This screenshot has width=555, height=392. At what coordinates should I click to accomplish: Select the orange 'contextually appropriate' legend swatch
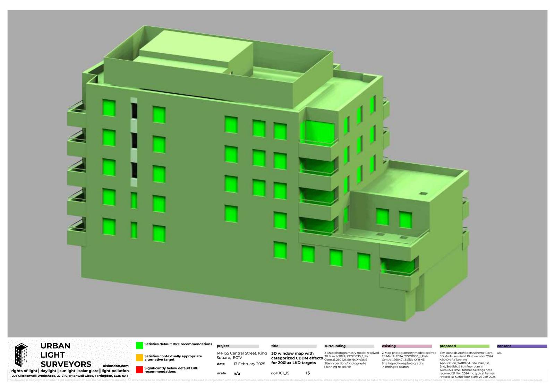click(x=139, y=358)
